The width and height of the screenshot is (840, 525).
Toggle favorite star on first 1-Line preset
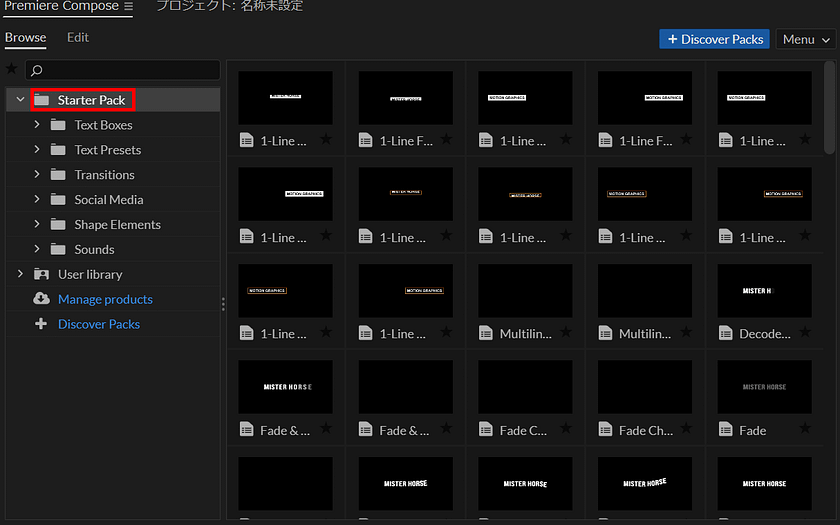(326, 141)
